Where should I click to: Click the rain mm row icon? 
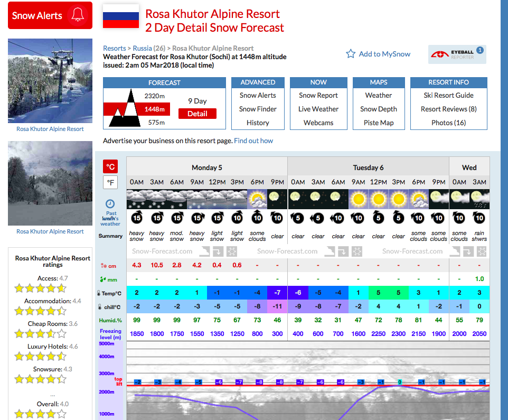[x=103, y=279]
